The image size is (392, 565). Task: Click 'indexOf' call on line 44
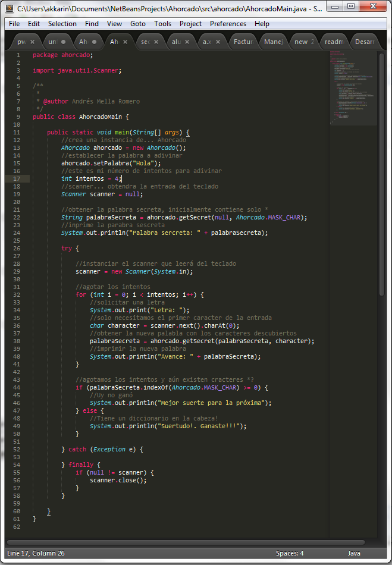[x=156, y=388]
